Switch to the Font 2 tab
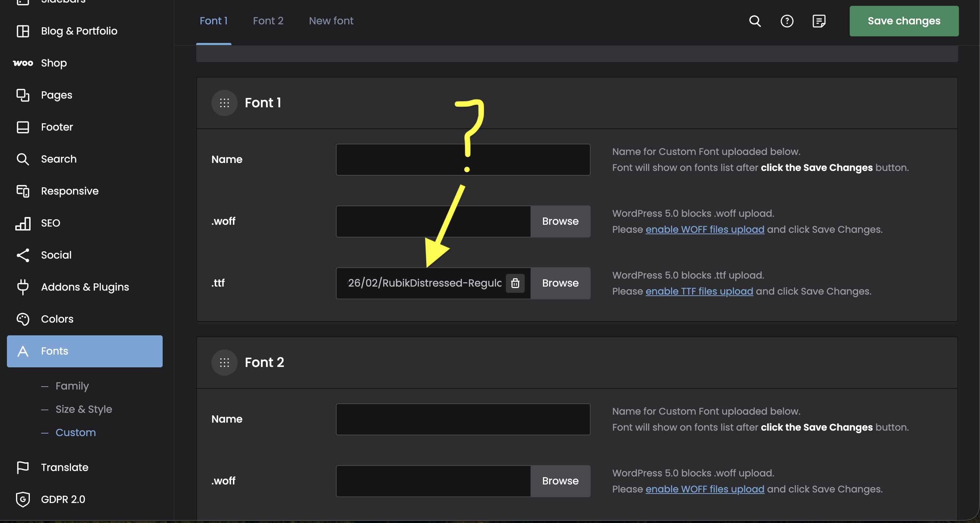This screenshot has width=980, height=523. click(268, 21)
